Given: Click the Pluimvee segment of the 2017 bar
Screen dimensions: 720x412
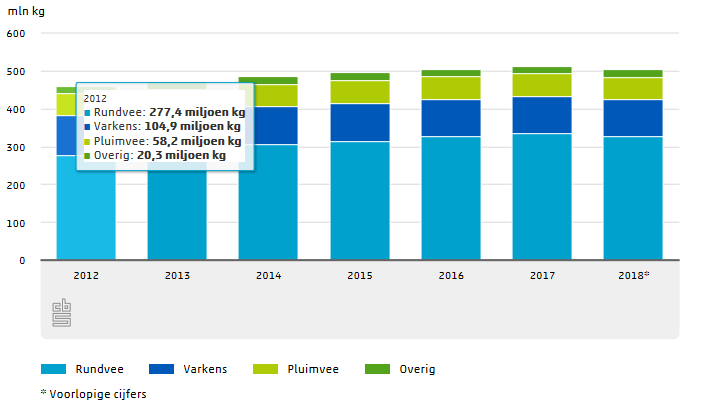Looking at the screenshot, I should coord(541,85).
